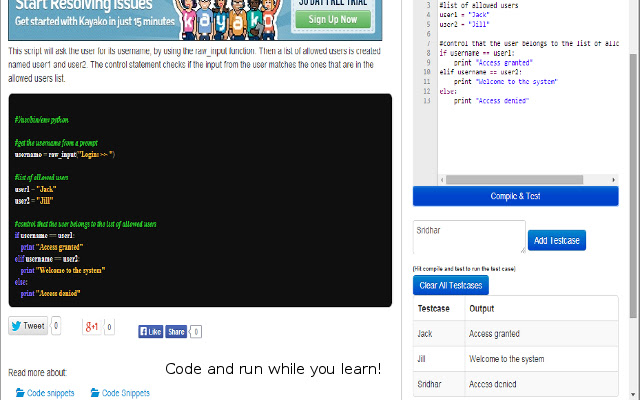
Task: Click the Facebook share count bubble
Action: pos(196,332)
